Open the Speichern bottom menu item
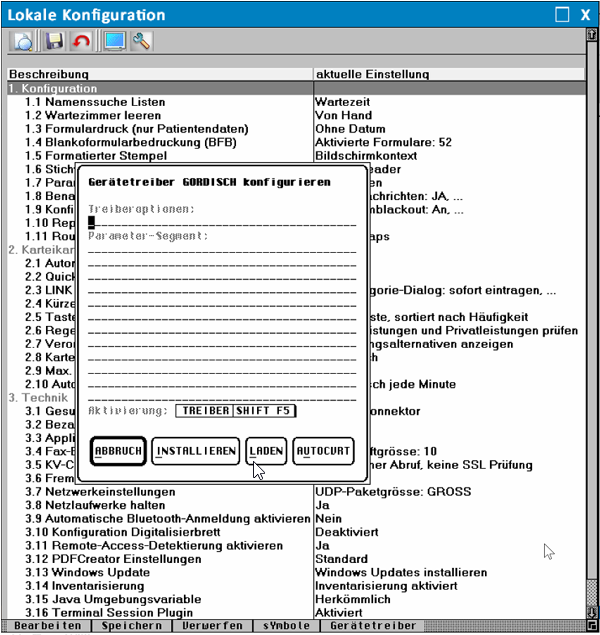The image size is (600, 635). click(x=132, y=626)
